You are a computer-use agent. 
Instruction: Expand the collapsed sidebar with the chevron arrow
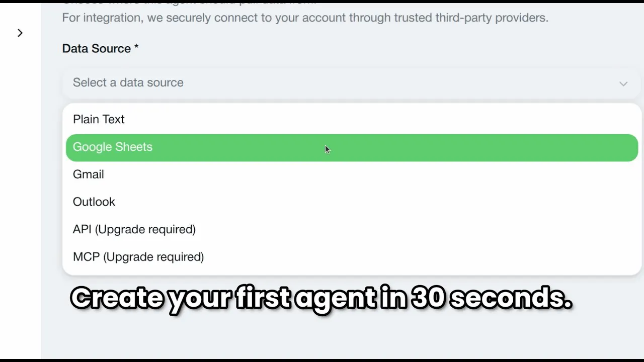pos(20,33)
